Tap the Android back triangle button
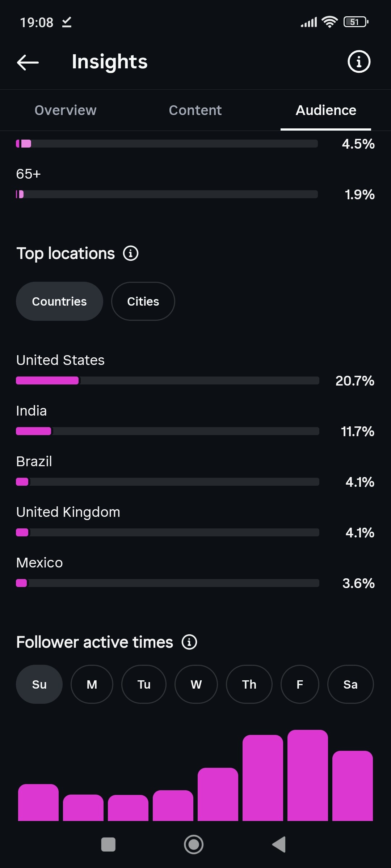391x868 pixels. coord(279,844)
